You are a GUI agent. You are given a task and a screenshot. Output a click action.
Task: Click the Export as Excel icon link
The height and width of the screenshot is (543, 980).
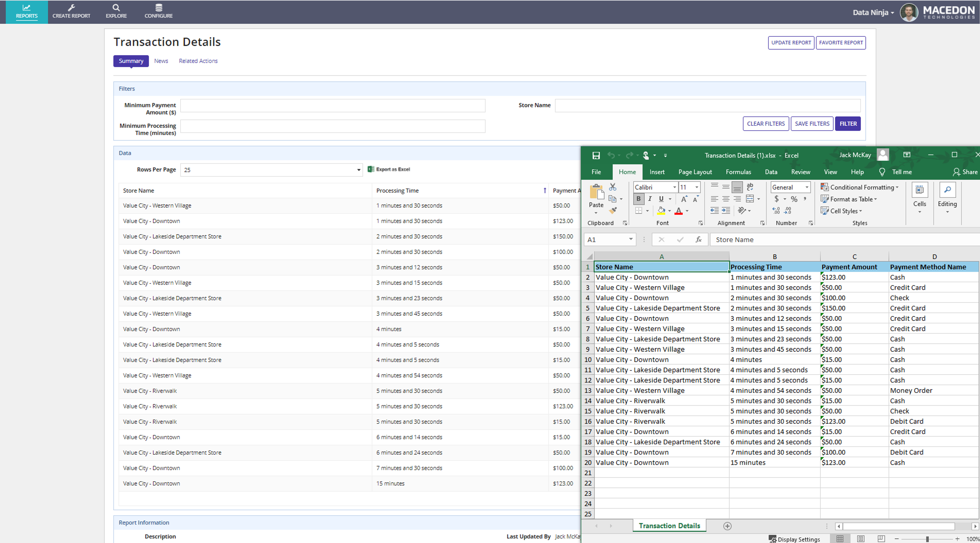[389, 169]
